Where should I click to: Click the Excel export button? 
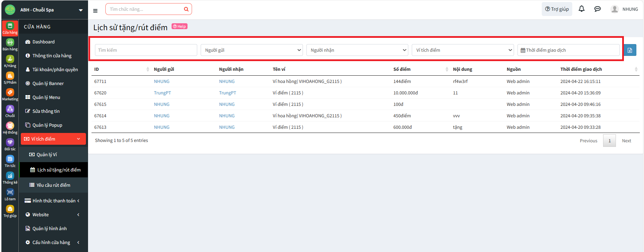pyautogui.click(x=630, y=50)
